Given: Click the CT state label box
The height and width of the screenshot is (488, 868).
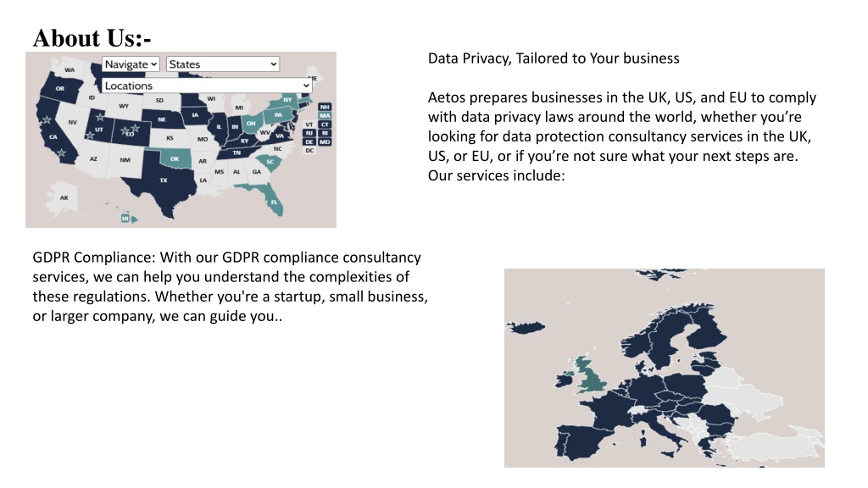Looking at the screenshot, I should (325, 125).
